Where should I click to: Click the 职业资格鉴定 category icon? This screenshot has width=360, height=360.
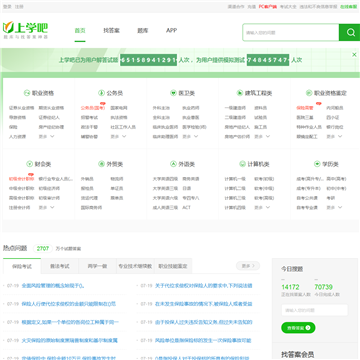click(x=309, y=93)
